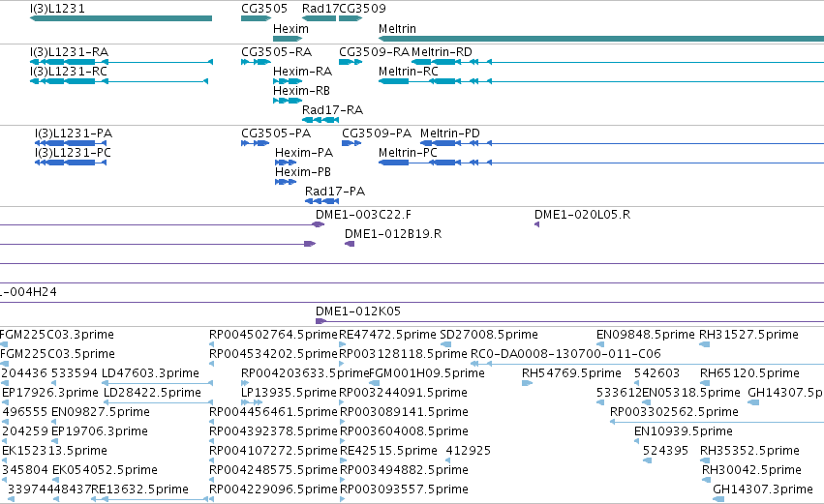Click EST RC0-DA0008-130700-011-C06
Viewport: 824px width, 504px height.
click(565, 354)
